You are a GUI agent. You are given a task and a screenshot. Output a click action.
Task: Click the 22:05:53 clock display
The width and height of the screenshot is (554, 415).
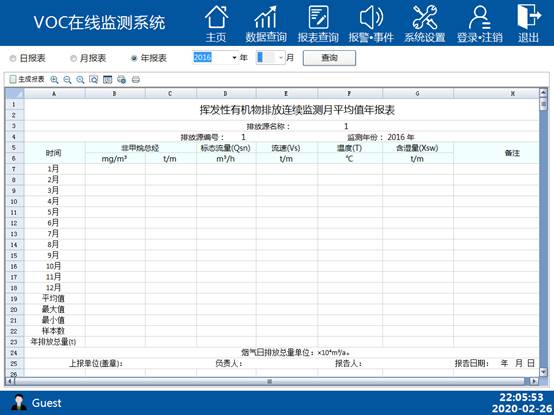tap(521, 397)
